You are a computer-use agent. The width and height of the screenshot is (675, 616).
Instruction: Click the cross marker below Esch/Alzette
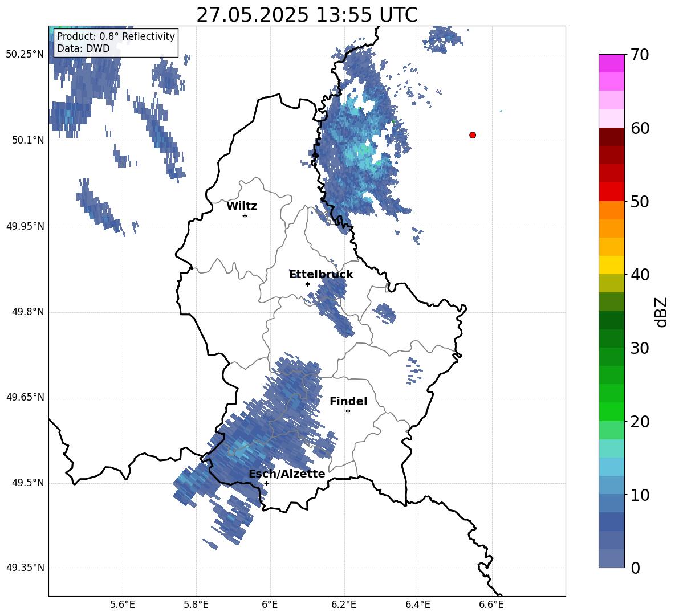(266, 483)
